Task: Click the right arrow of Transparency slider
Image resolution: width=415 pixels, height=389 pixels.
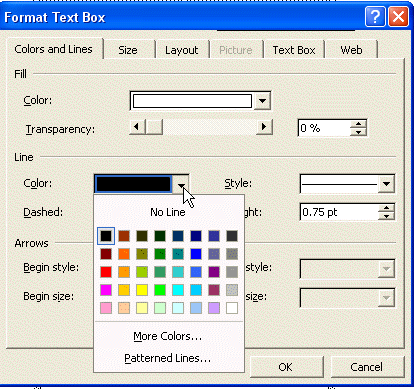Action: (264, 127)
